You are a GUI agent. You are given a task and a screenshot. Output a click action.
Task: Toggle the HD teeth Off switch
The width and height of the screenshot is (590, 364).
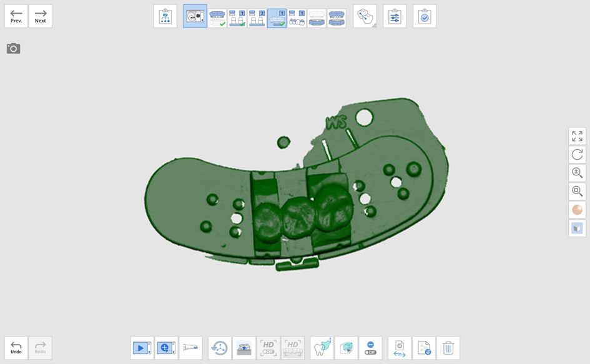[293, 348]
